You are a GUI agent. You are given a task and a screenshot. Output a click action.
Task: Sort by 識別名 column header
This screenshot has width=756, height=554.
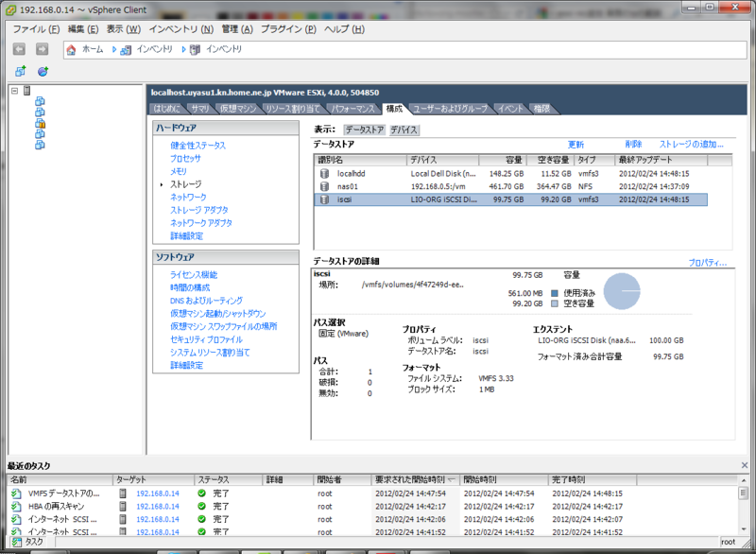point(361,160)
